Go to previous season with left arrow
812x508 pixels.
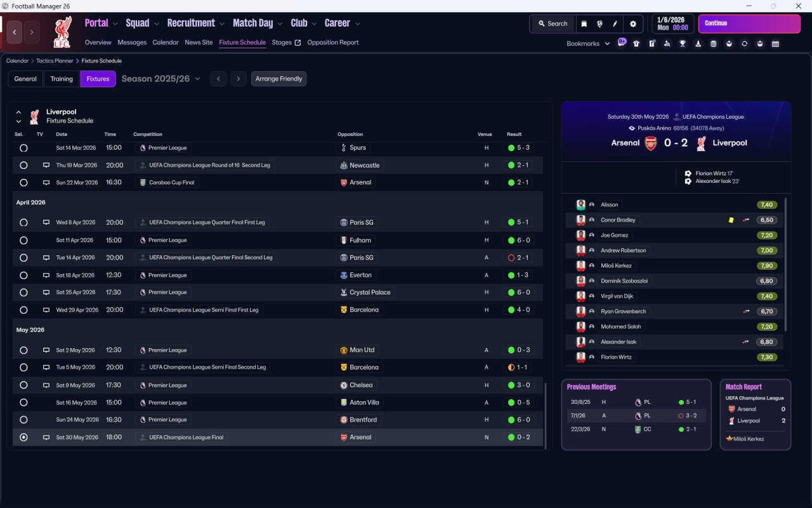[218, 79]
